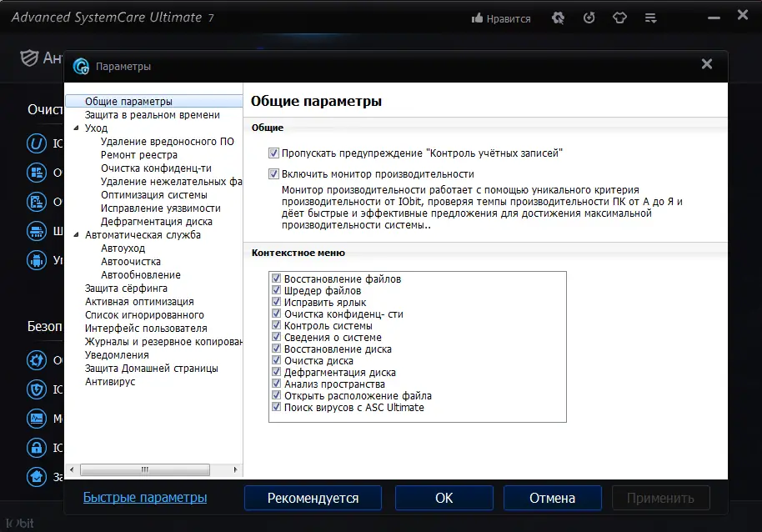Click the tree scrollbar left arrow
The width and height of the screenshot is (762, 532).
click(72, 469)
